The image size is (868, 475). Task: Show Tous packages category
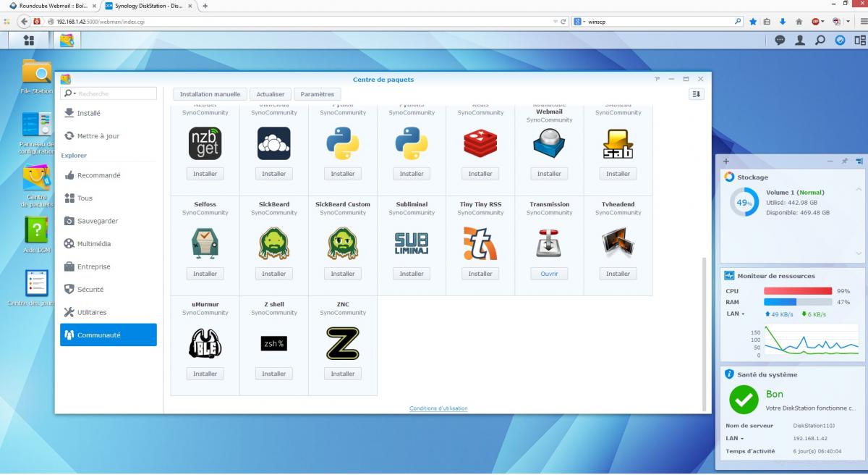point(109,198)
